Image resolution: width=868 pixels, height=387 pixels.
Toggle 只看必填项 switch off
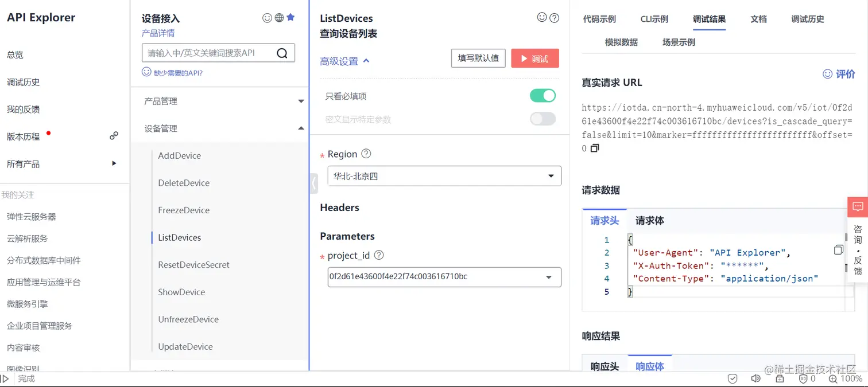[x=542, y=96]
